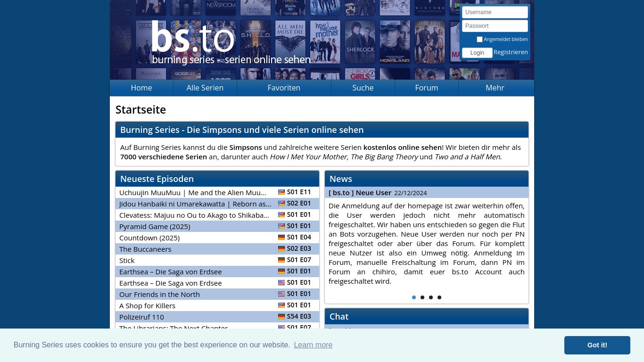This screenshot has height=362, width=644.
Task: Click the flag icon on Clevatess row
Action: 281,215
